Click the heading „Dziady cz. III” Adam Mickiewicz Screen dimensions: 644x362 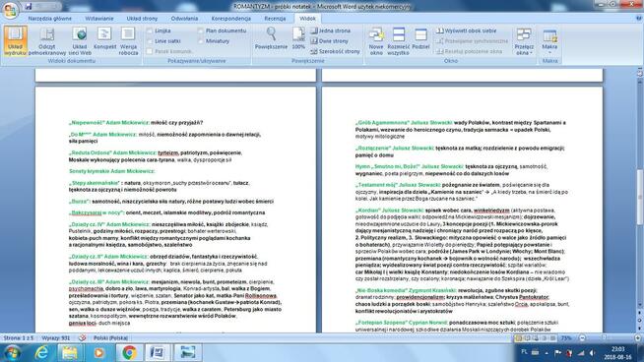pos(109,282)
